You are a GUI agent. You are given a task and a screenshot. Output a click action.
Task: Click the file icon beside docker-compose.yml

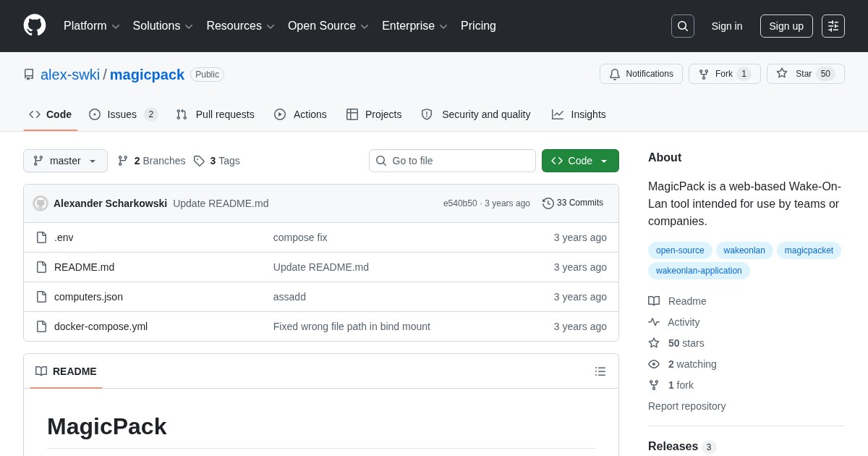(41, 326)
